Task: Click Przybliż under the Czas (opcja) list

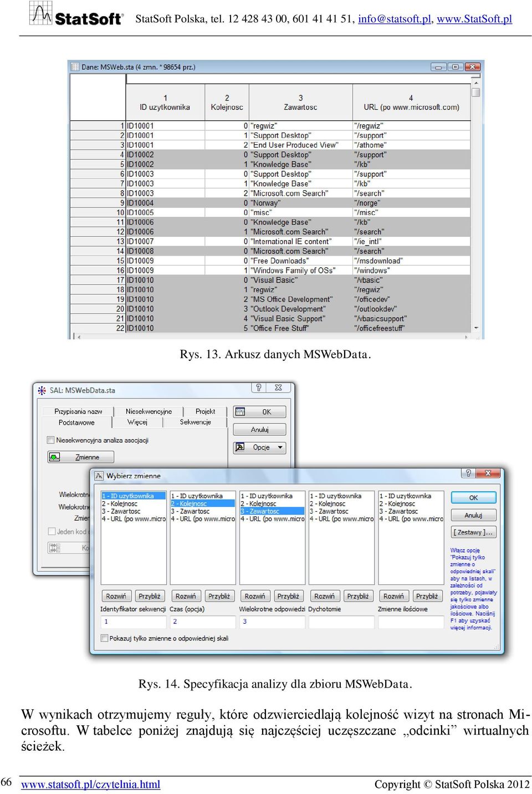Action: coord(219,597)
